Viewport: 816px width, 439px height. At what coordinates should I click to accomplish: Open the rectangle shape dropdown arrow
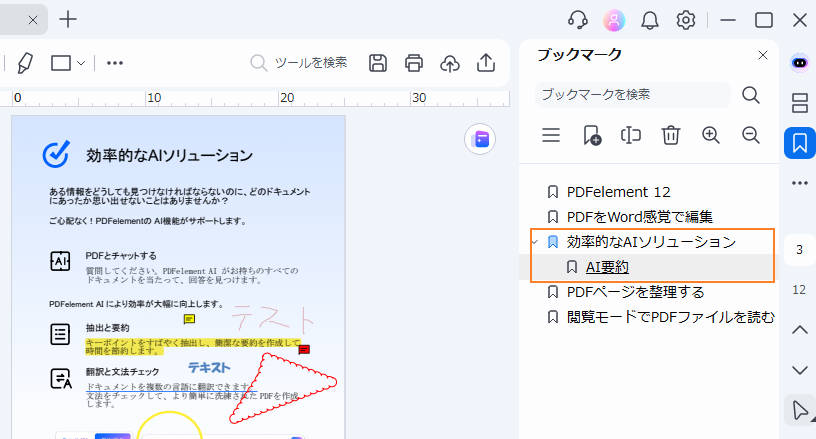[81, 63]
